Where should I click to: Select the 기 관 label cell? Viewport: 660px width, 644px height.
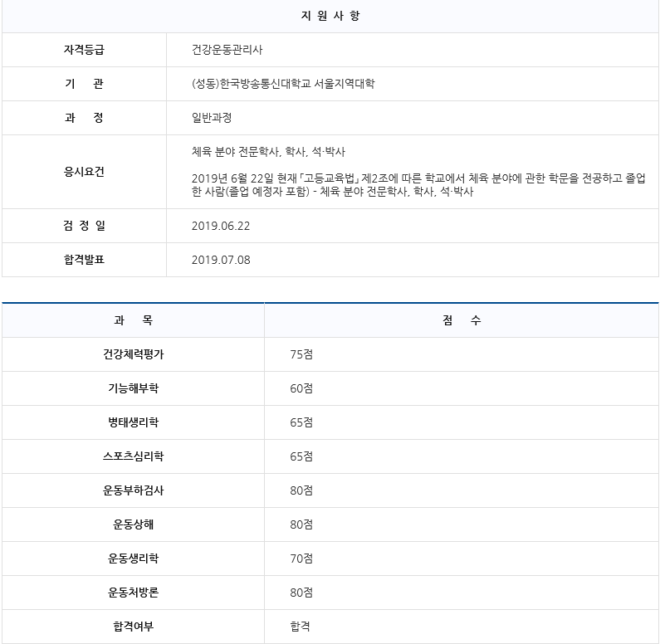84,84
